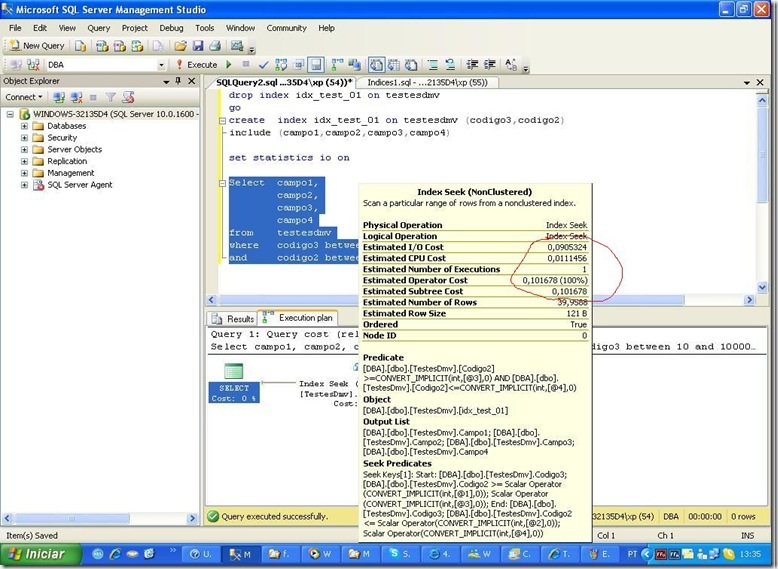
Task: Expand the SQL Server Agent node
Action: 24,185
